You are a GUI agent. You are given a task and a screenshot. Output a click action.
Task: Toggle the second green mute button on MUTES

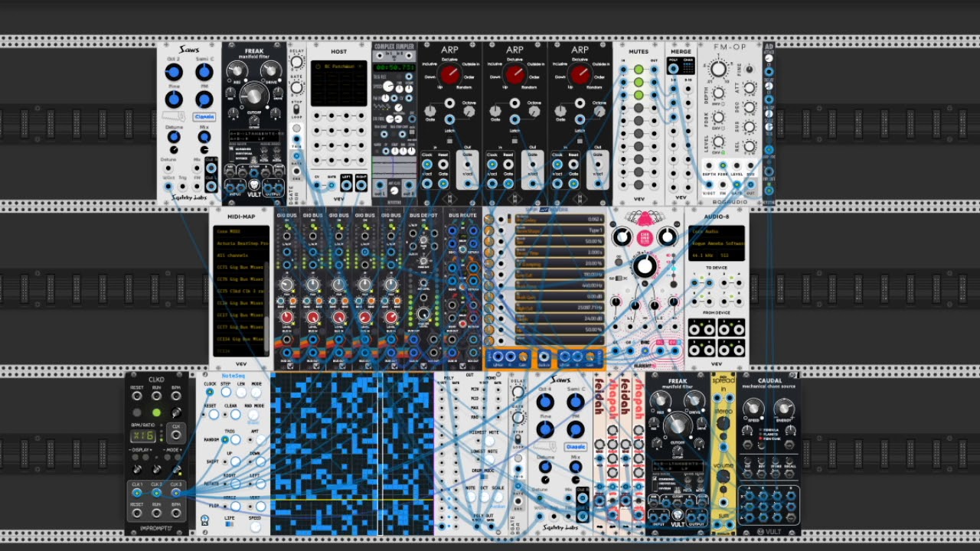pyautogui.click(x=639, y=82)
